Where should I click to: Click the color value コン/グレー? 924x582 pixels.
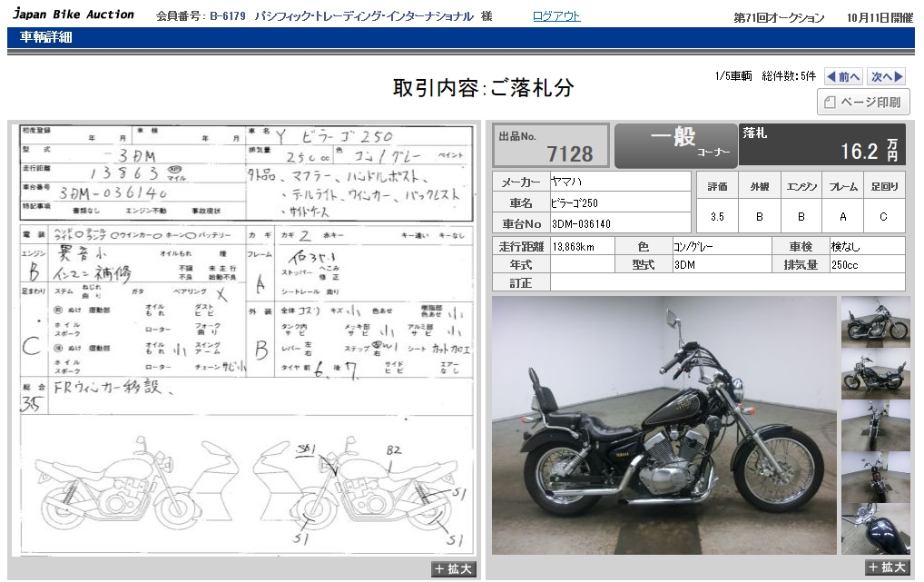point(693,246)
